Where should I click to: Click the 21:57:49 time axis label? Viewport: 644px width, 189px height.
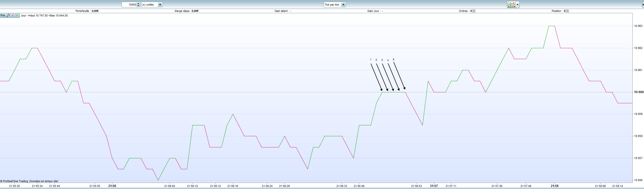(x=526, y=186)
